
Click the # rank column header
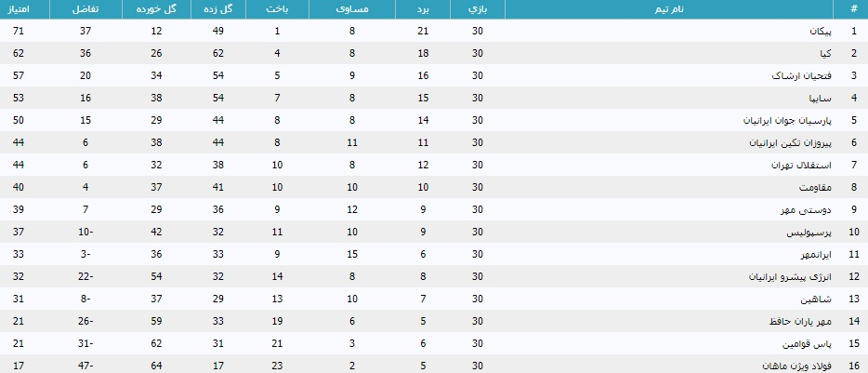point(853,8)
